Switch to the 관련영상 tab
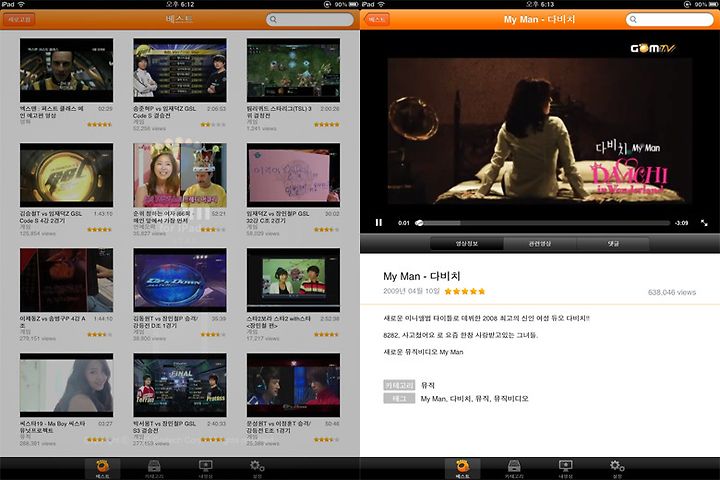This screenshot has width=720, height=480. (x=540, y=243)
